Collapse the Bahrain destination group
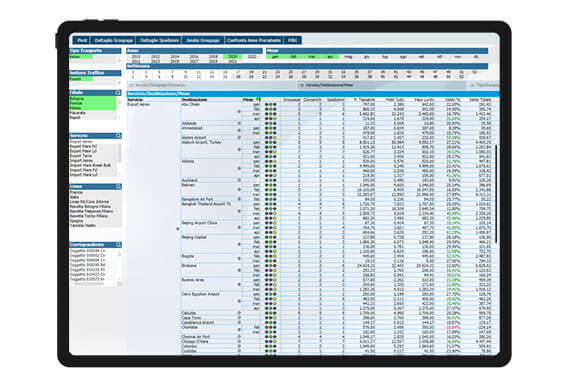Screen dimensions: 570x390 (239, 189)
